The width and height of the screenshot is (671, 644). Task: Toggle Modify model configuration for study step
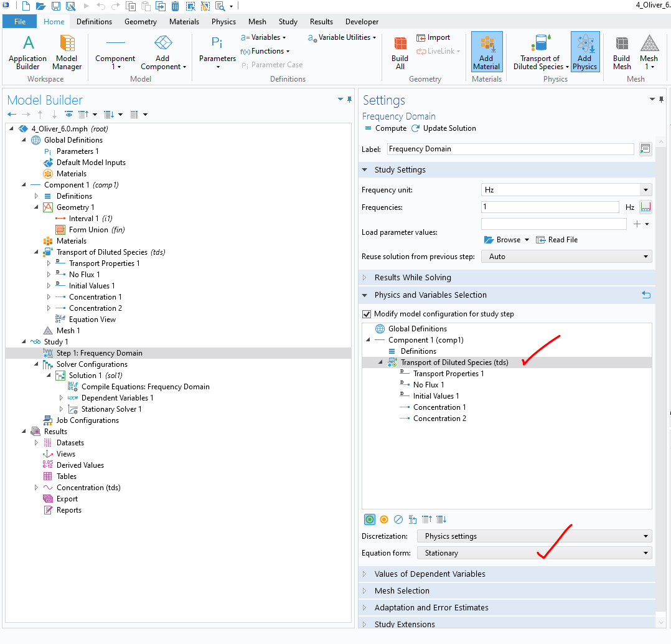367,314
